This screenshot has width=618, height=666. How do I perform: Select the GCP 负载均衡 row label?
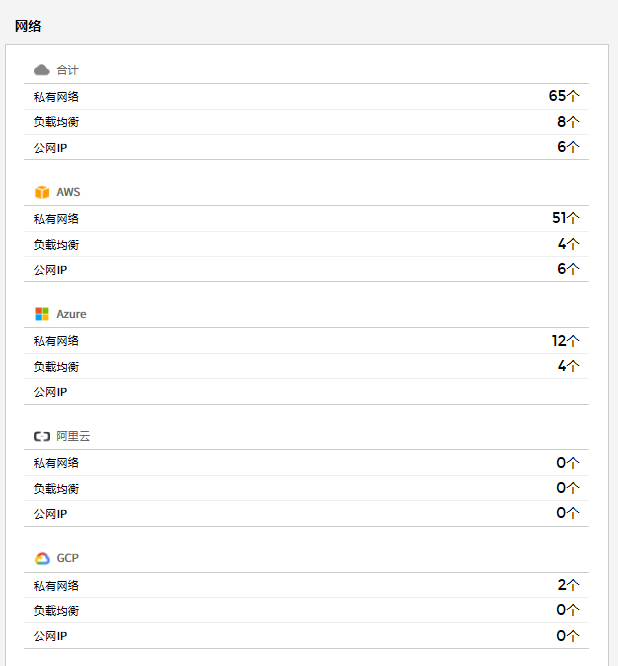point(56,610)
